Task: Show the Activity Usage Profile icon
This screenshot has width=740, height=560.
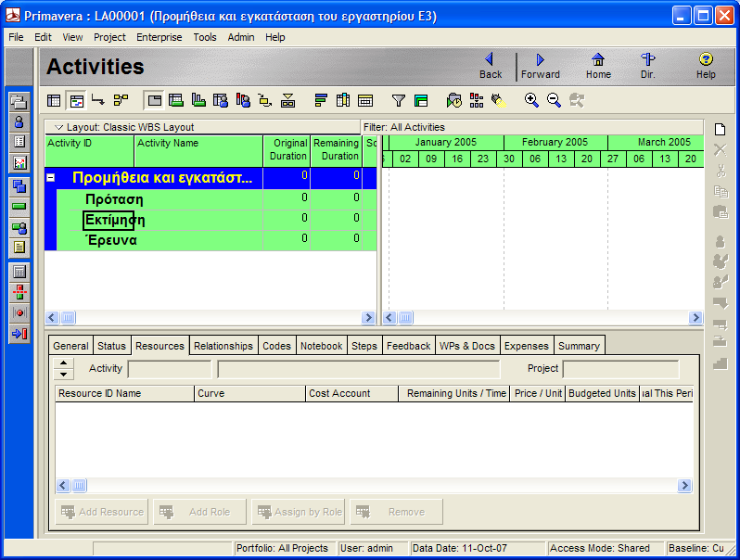Action: coord(198,100)
